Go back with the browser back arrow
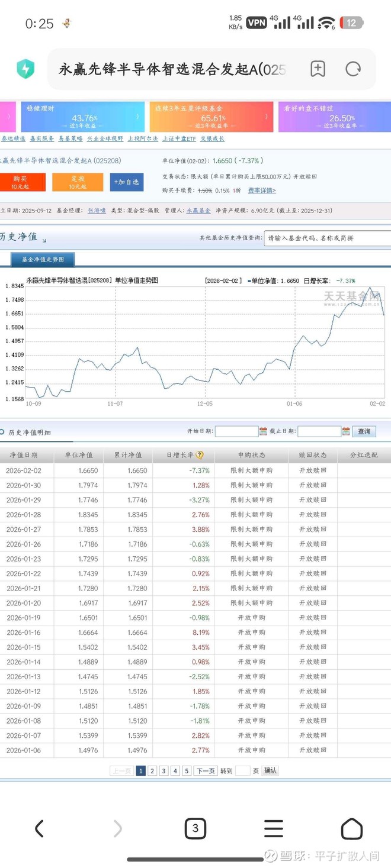 click(x=39, y=828)
